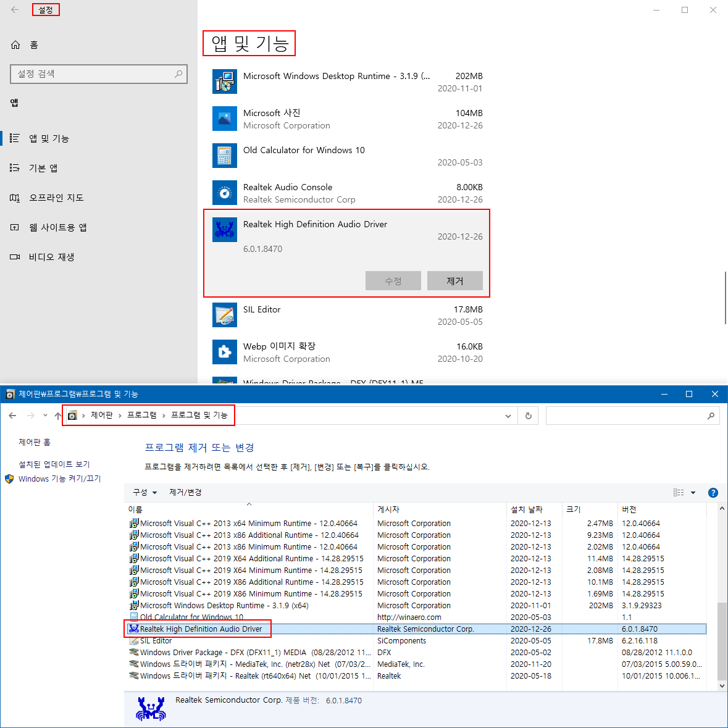The width and height of the screenshot is (728, 728).
Task: Expand chevron after 제어판 in breadcrumb
Action: click(x=120, y=416)
